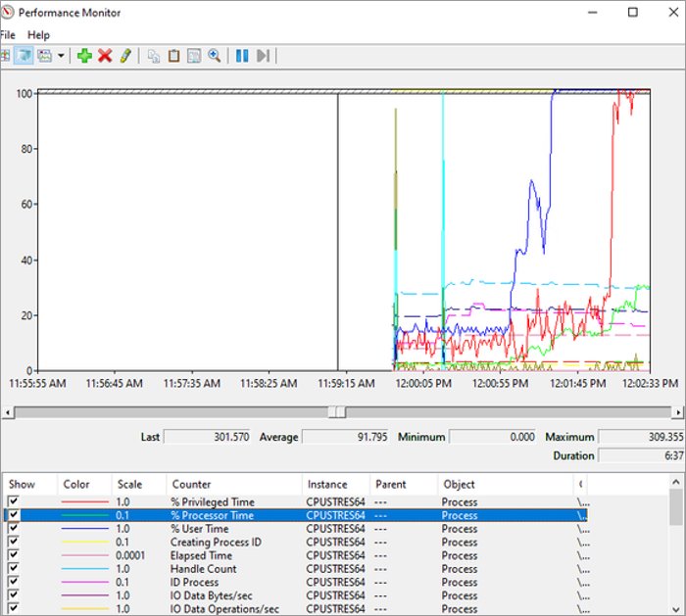Viewport: 686px width, 616px height.
Task: Click the time slider left arrow
Action: [8, 412]
